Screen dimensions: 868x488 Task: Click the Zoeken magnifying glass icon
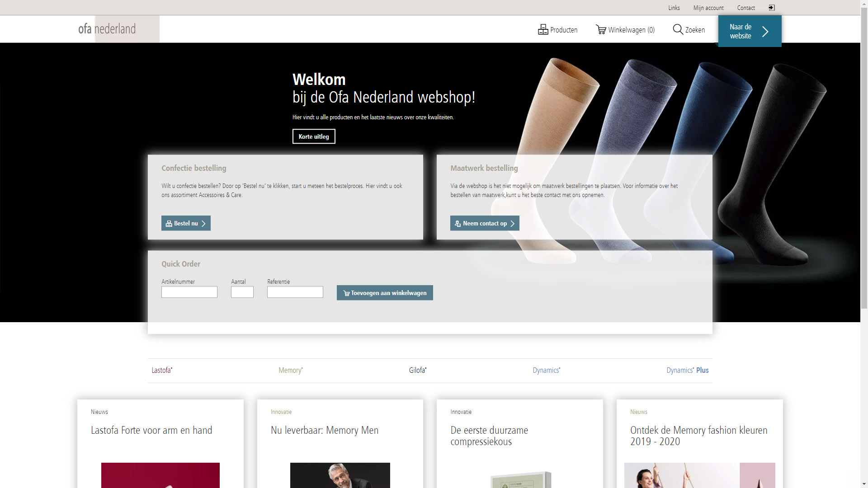[678, 29]
